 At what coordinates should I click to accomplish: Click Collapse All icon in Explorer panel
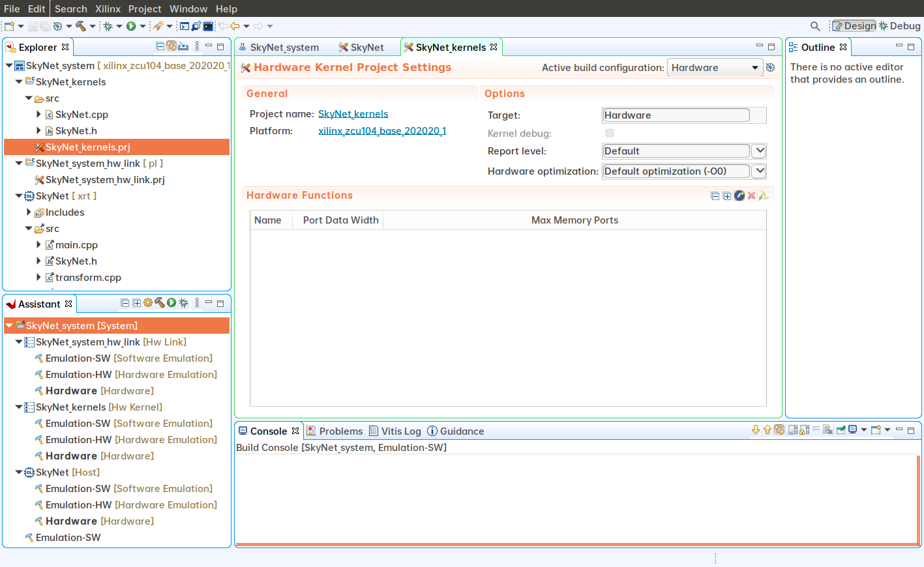(160, 46)
